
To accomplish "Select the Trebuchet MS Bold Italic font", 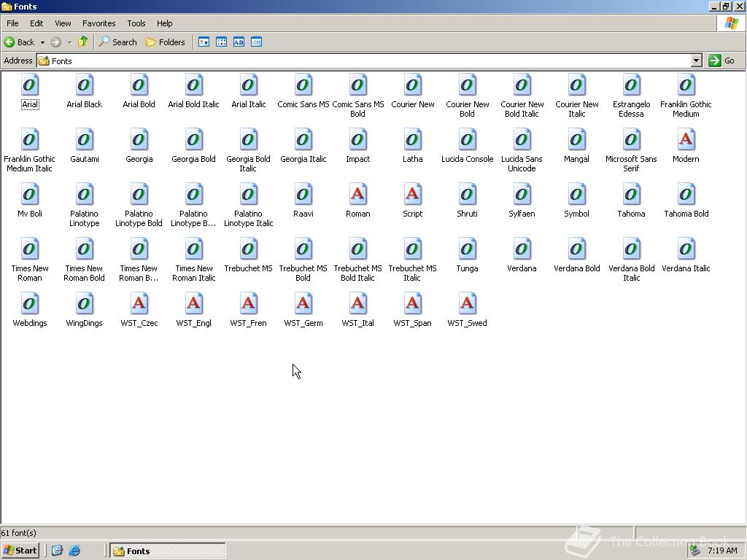I will tap(357, 249).
